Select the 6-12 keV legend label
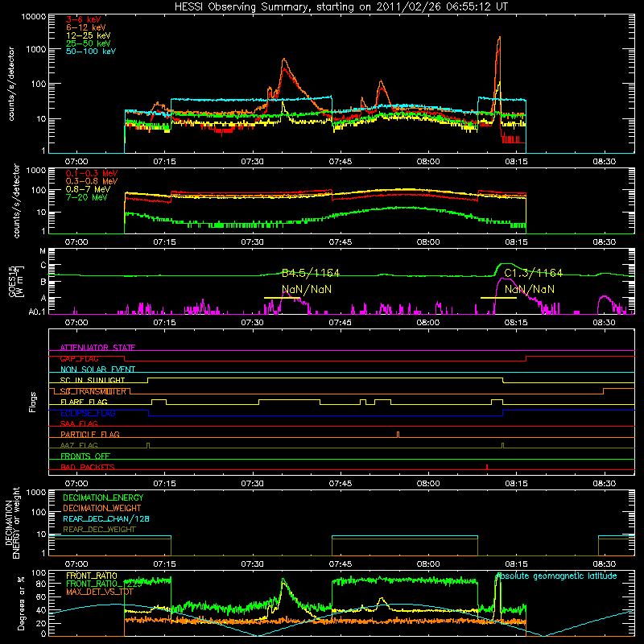Screen dimensions: 644x644 (86, 27)
